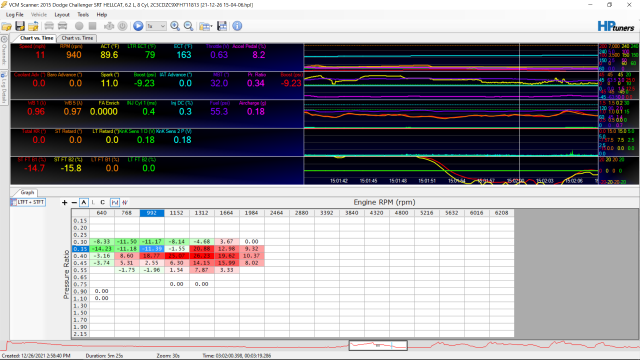Switch to the second Chart vs. Time tab
Screen dimensions: 640x360
tap(77, 38)
